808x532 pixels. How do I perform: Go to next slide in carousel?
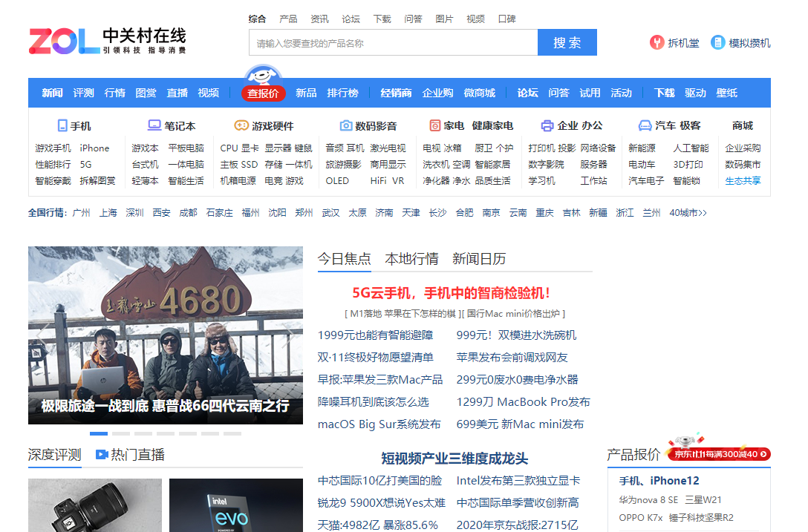290,335
